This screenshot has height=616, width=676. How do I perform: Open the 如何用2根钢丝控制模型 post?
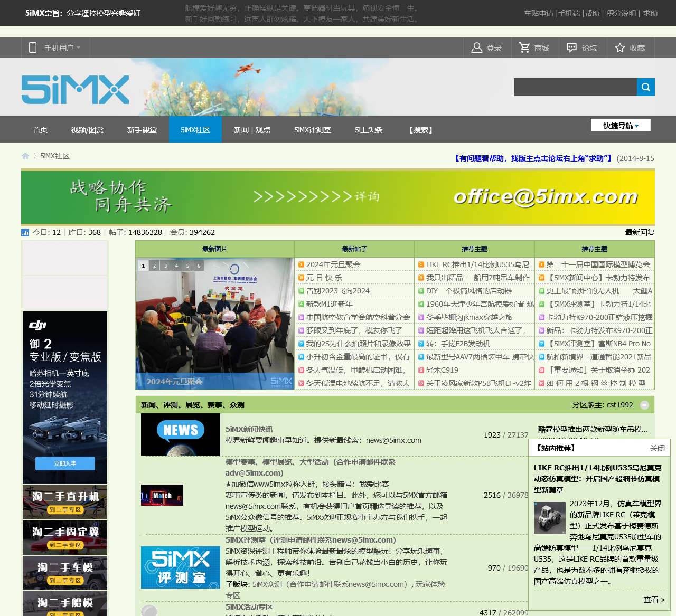596,383
